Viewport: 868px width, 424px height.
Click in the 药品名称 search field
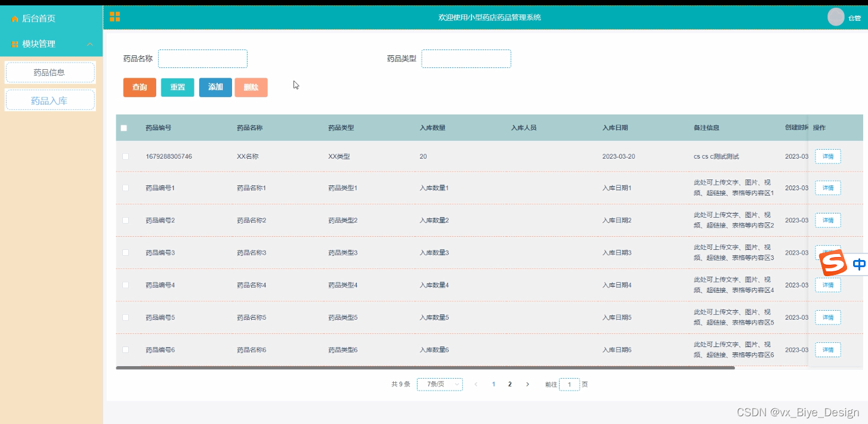click(203, 58)
